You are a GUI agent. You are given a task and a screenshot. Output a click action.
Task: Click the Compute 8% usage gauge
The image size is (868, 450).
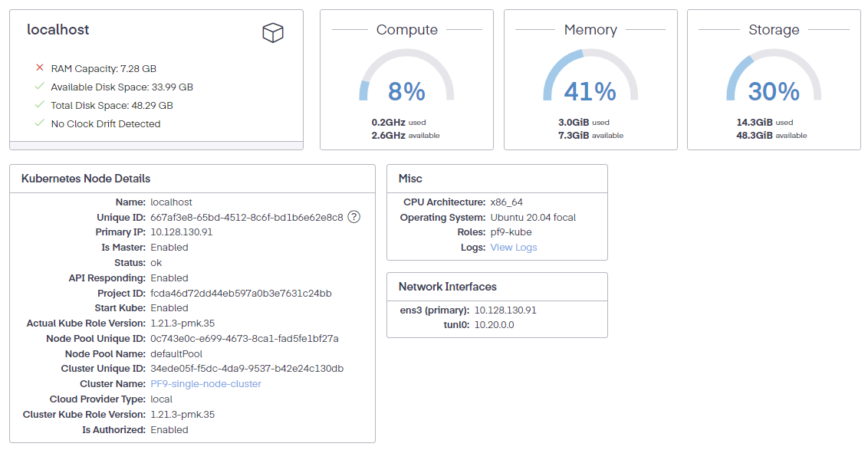(x=406, y=80)
